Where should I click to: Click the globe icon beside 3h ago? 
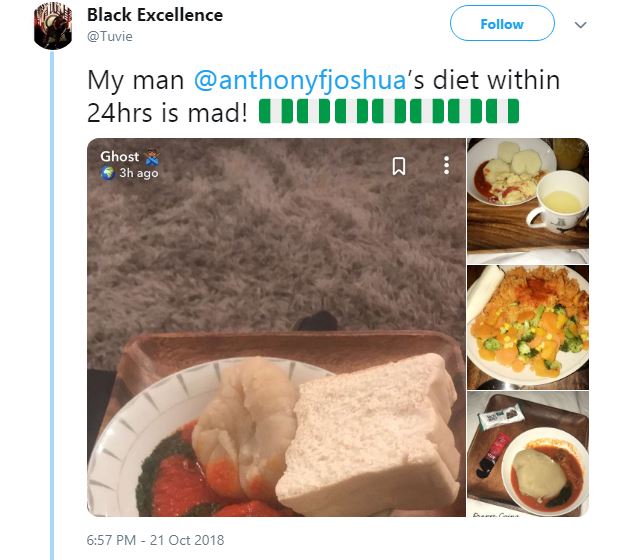[107, 173]
